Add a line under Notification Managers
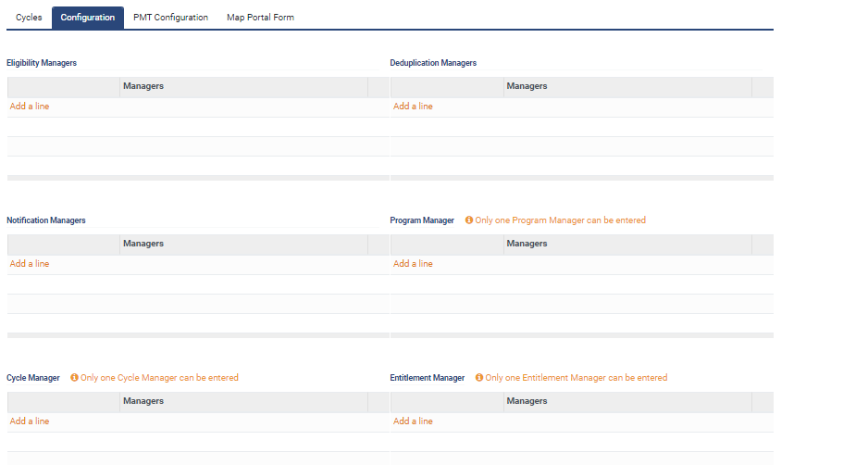Screen dimensions: 868x465 click(x=30, y=264)
